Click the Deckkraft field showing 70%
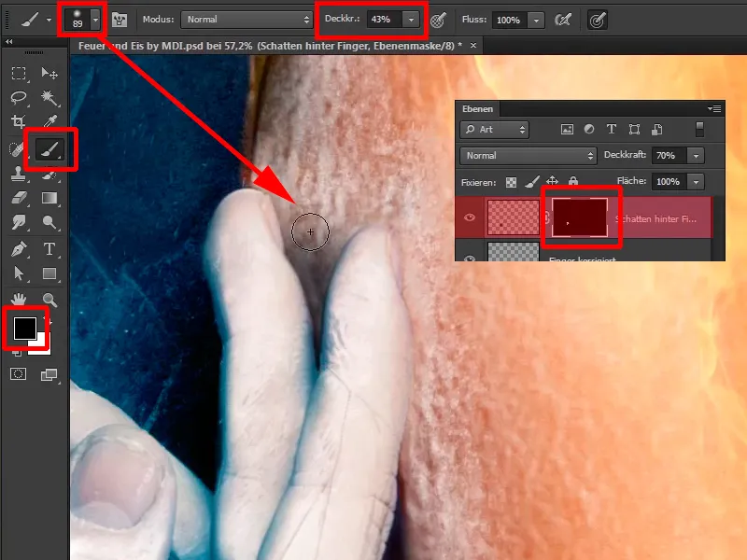Image resolution: width=747 pixels, height=560 pixels. [x=669, y=156]
